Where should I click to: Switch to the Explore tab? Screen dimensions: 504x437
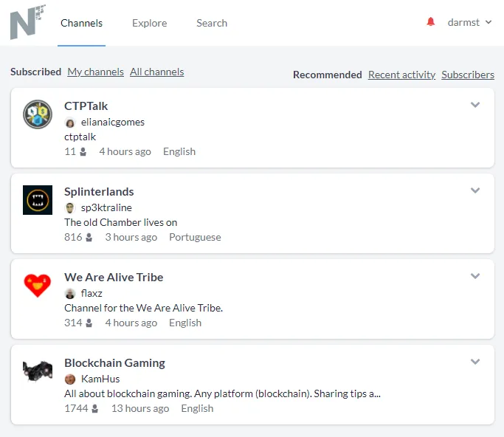coord(150,23)
